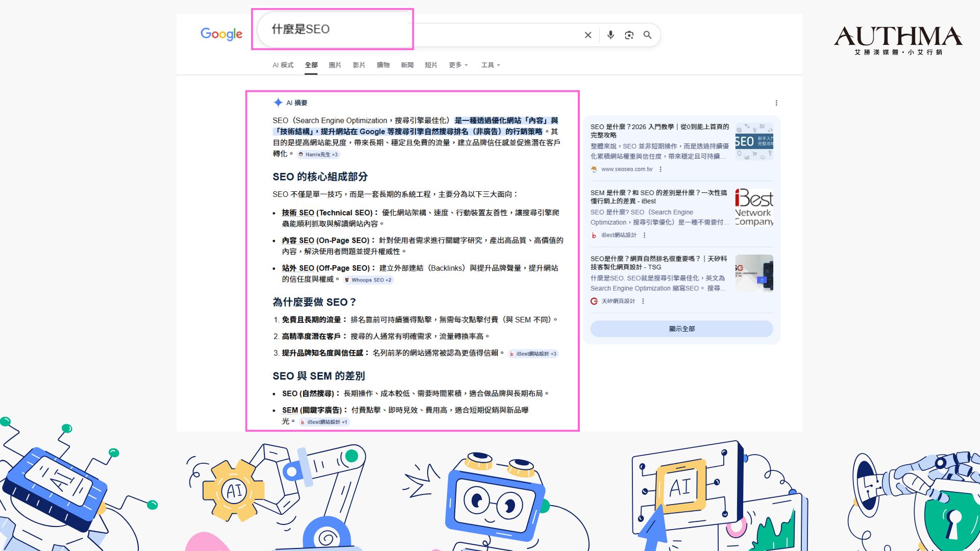Image resolution: width=980 pixels, height=551 pixels.
Task: Click the seoseo.com.tw favicon
Action: (x=594, y=169)
